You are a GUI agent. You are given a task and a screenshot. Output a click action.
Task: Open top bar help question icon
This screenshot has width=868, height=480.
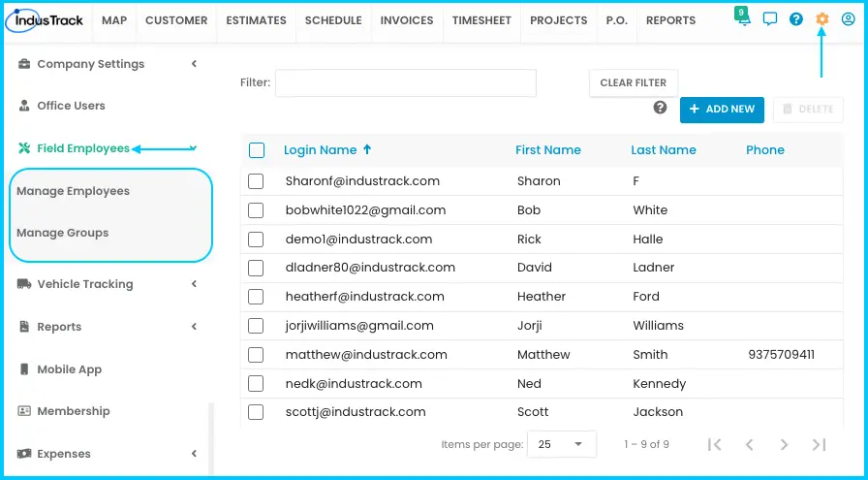coord(796,19)
